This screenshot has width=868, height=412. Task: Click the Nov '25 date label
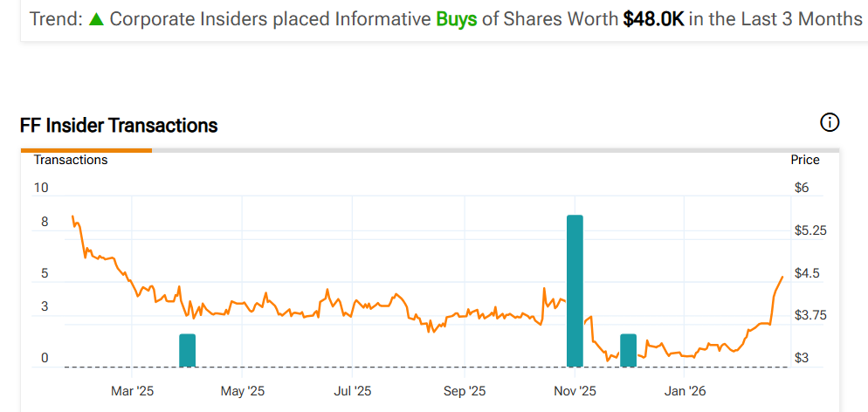(575, 390)
